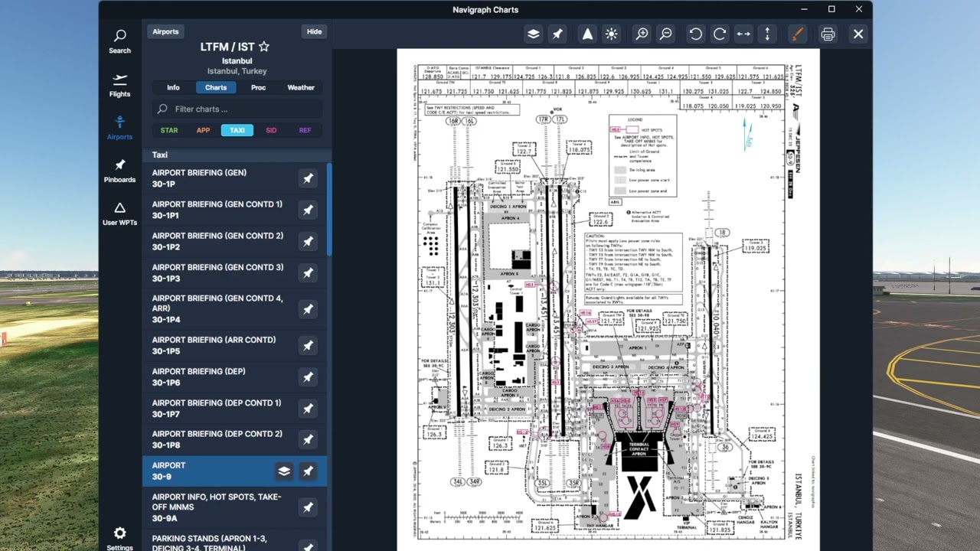Fit chart to height
The image size is (980, 551).
click(767, 34)
